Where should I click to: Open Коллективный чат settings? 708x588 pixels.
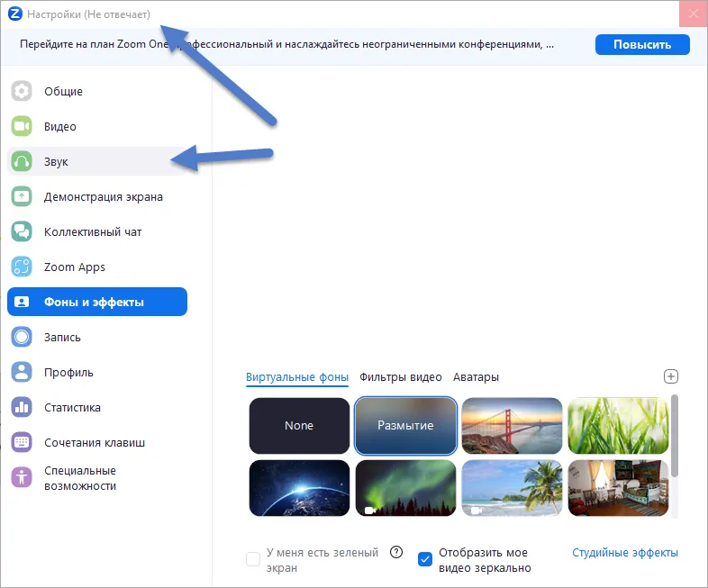(x=97, y=232)
